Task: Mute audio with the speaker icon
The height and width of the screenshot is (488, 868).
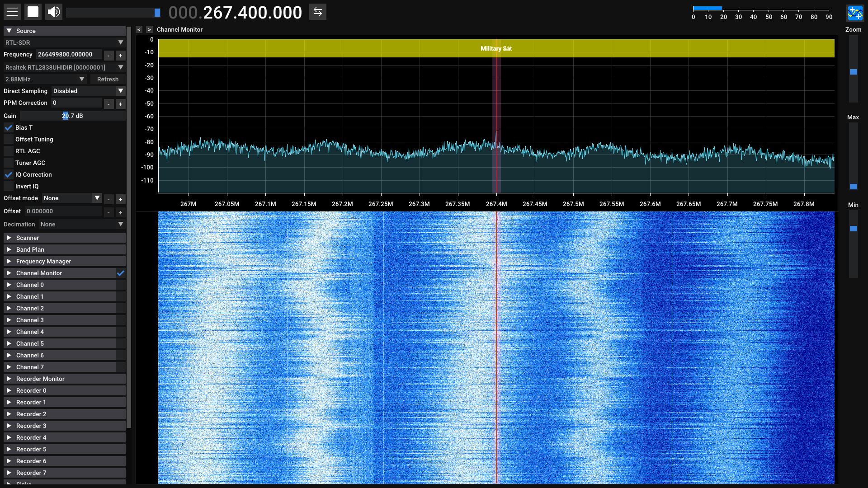Action: [54, 12]
